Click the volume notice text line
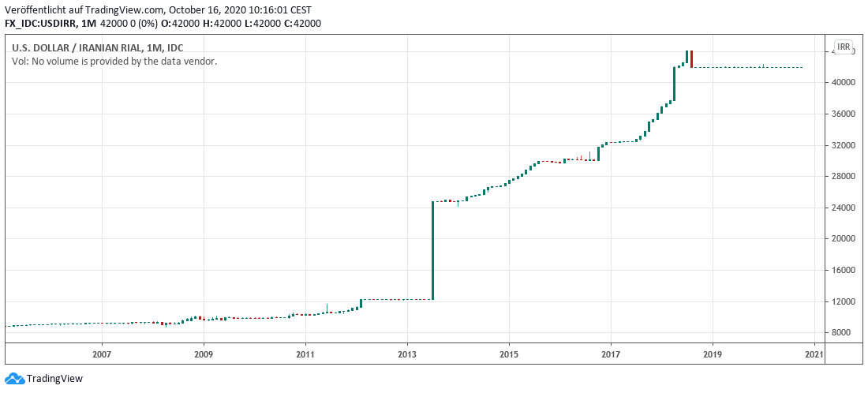Screen dimensions: 868x393 (114, 61)
